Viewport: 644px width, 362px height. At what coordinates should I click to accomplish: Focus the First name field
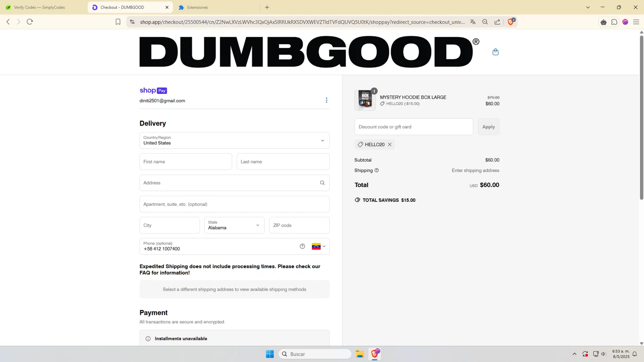point(185,162)
